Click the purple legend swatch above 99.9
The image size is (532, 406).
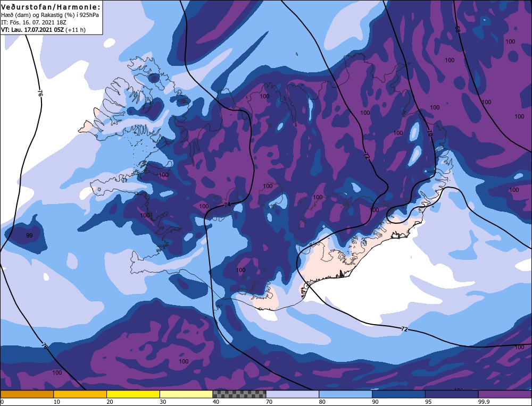tap(505, 394)
